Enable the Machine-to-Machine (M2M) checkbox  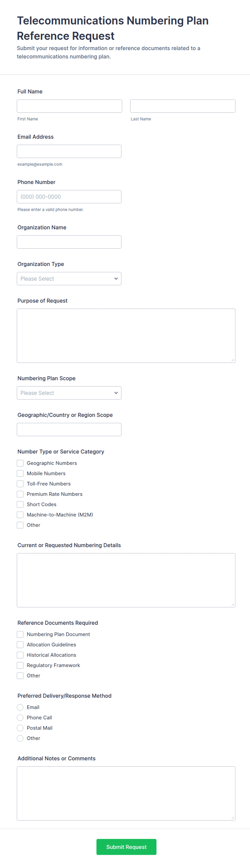click(x=20, y=514)
